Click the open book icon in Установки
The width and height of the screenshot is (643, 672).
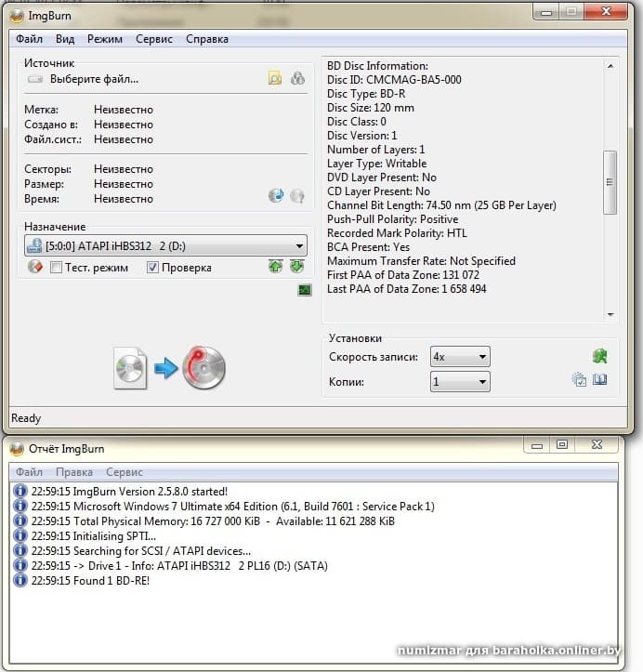click(x=600, y=379)
